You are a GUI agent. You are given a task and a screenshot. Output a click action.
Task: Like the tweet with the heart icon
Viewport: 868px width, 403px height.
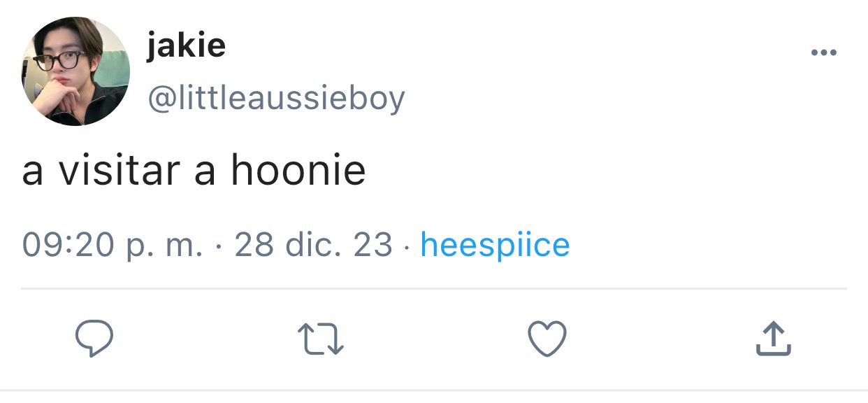(x=547, y=339)
